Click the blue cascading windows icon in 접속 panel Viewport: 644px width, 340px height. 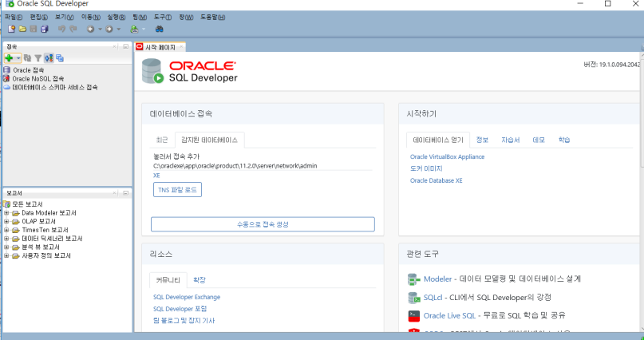[60, 58]
